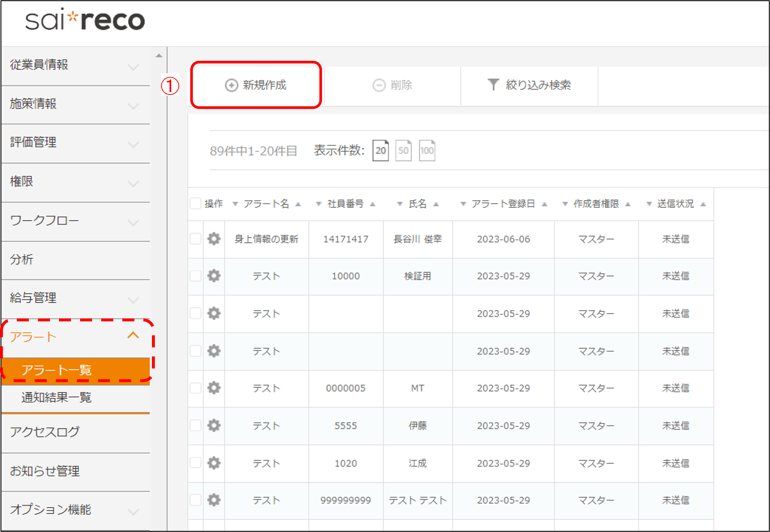Image resolution: width=770 pixels, height=532 pixels.
Task: Open gear menu for 999999999 row
Action: click(x=214, y=500)
